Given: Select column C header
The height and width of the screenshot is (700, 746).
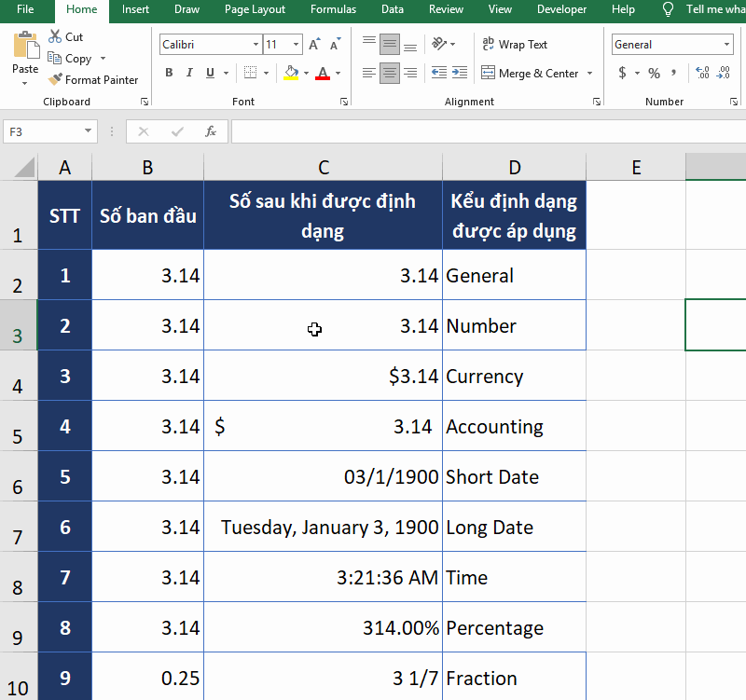Looking at the screenshot, I should [x=323, y=167].
